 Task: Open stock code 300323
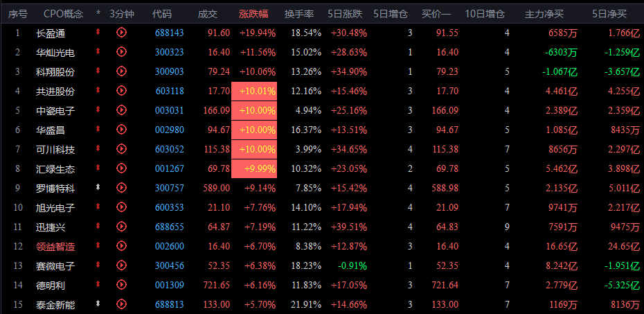point(169,52)
